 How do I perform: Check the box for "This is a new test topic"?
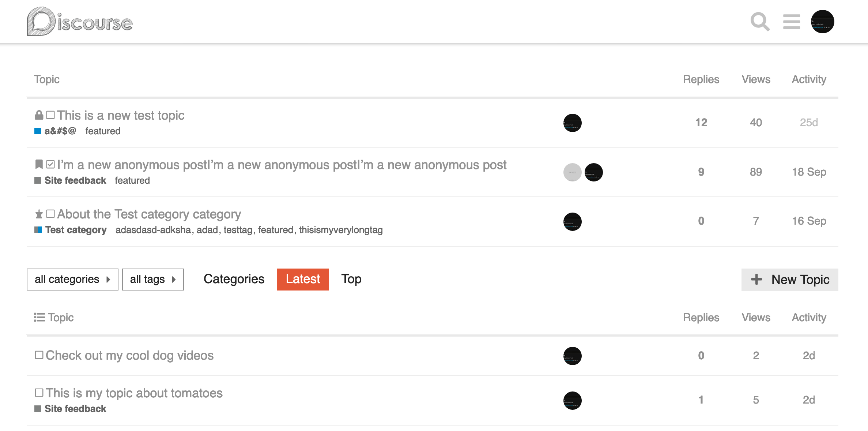pyautogui.click(x=50, y=115)
